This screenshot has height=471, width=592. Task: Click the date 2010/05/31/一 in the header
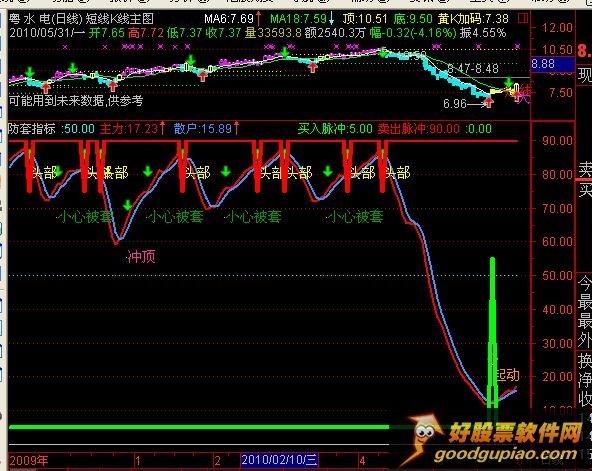(47, 33)
